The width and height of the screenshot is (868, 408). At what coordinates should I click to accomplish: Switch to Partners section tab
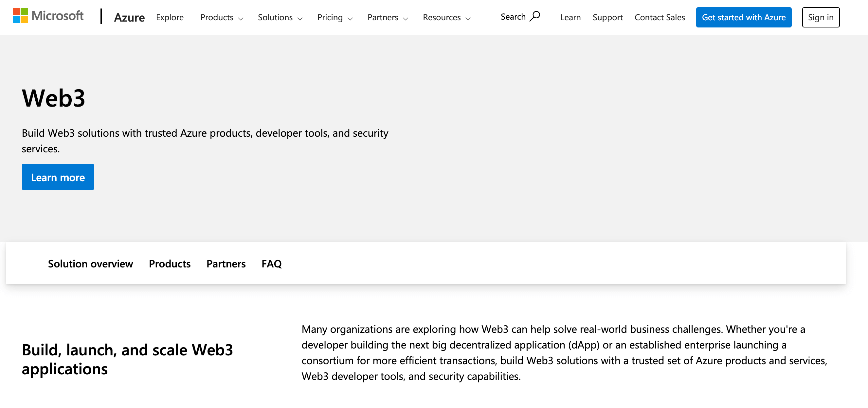pyautogui.click(x=226, y=263)
